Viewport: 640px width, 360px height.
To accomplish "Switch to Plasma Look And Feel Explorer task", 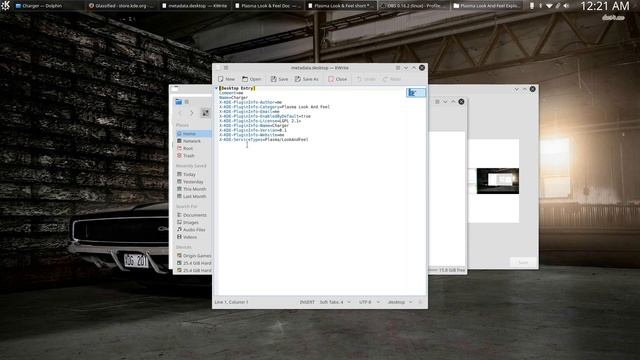I will tap(488, 6).
